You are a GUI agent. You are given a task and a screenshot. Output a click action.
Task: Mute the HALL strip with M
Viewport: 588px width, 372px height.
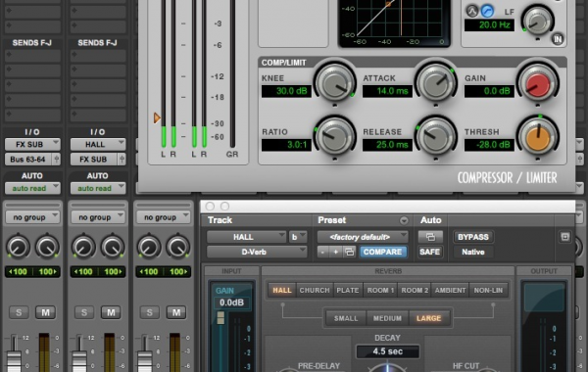click(111, 312)
